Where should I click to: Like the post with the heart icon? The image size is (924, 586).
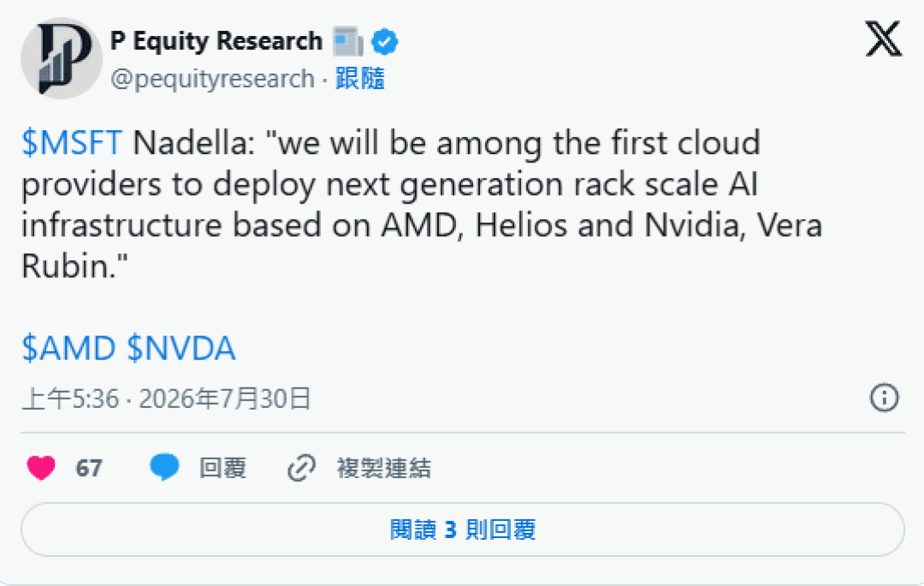click(x=41, y=468)
